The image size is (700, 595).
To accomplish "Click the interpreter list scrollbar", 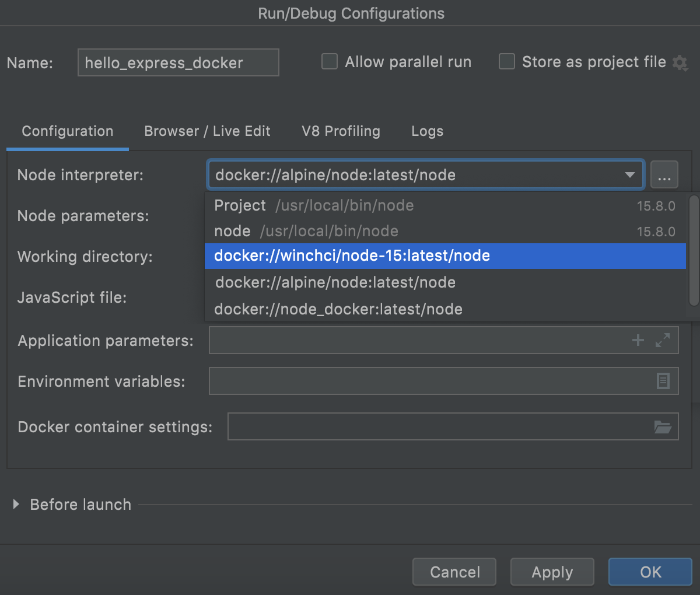I will pyautogui.click(x=693, y=251).
